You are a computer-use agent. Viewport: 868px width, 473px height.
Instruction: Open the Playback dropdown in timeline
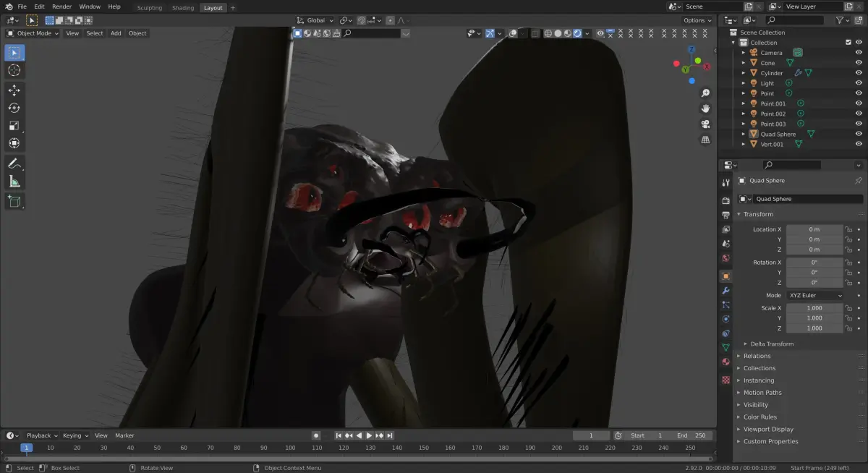[41, 435]
